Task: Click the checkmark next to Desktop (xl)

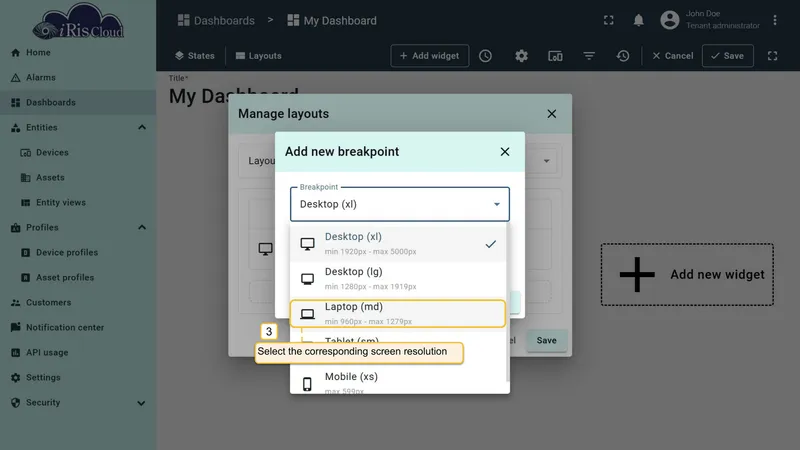Action: pos(490,244)
